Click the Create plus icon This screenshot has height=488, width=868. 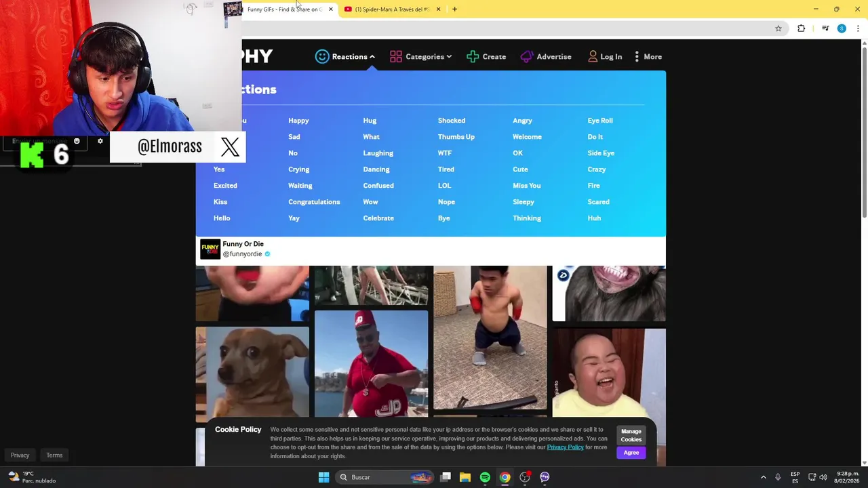[473, 56]
